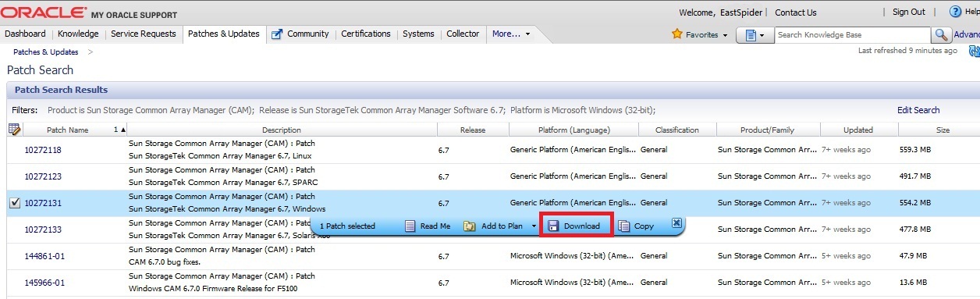Viewport: 980px width, 299px height.
Task: Click the Copy icon in patch toolbar
Action: point(623,226)
